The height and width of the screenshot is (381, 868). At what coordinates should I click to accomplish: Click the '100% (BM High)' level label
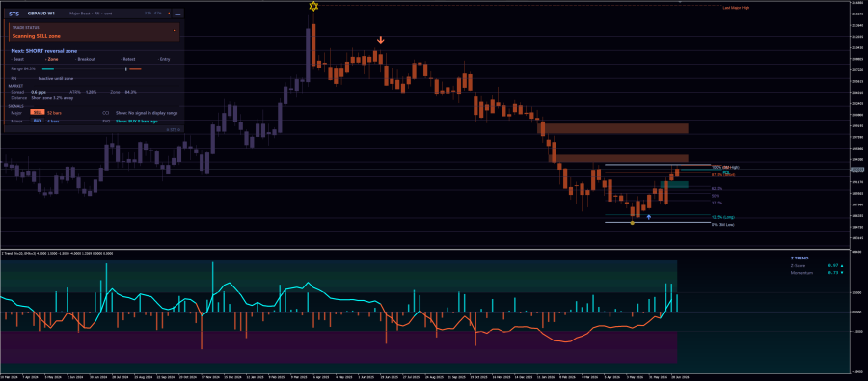pos(725,167)
